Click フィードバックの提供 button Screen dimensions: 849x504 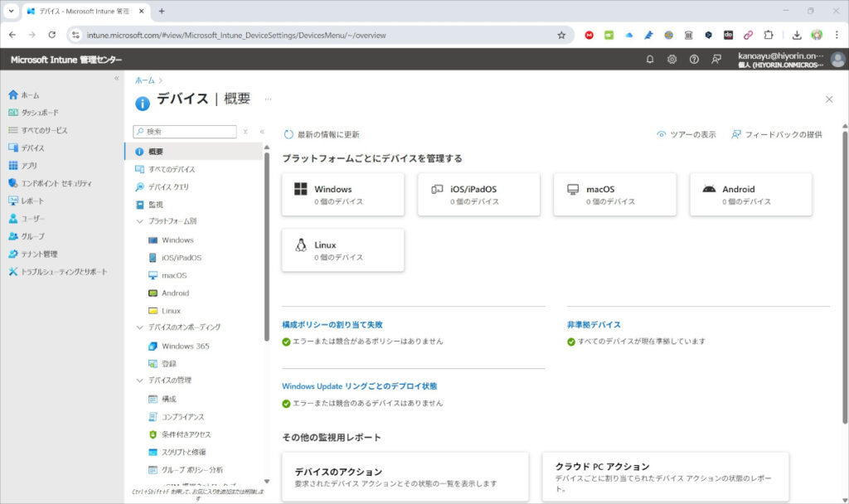776,134
